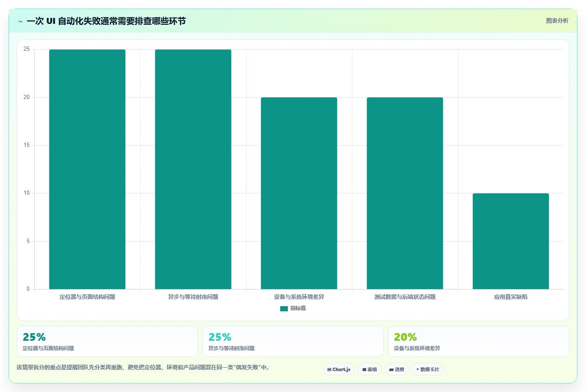Select the 异步与等待时序问题 bar
This screenshot has width=586, height=392.
pyautogui.click(x=193, y=169)
